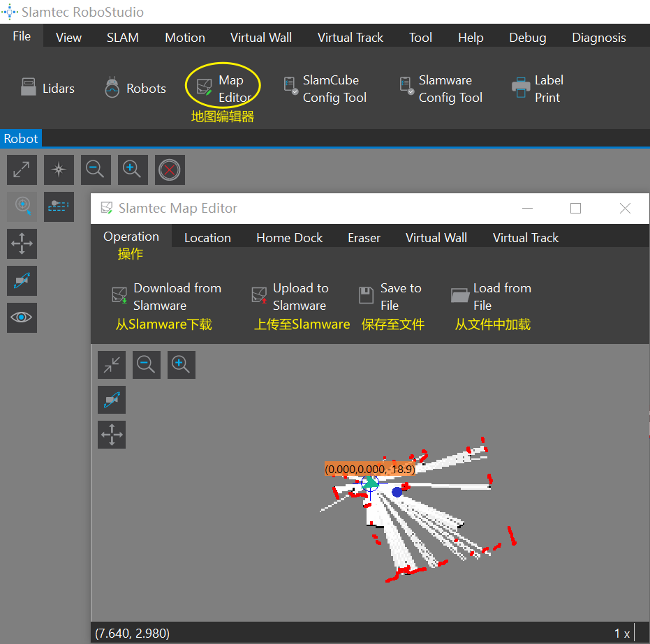The height and width of the screenshot is (644, 650).
Task: Switch to Home Dock tab
Action: tap(289, 238)
